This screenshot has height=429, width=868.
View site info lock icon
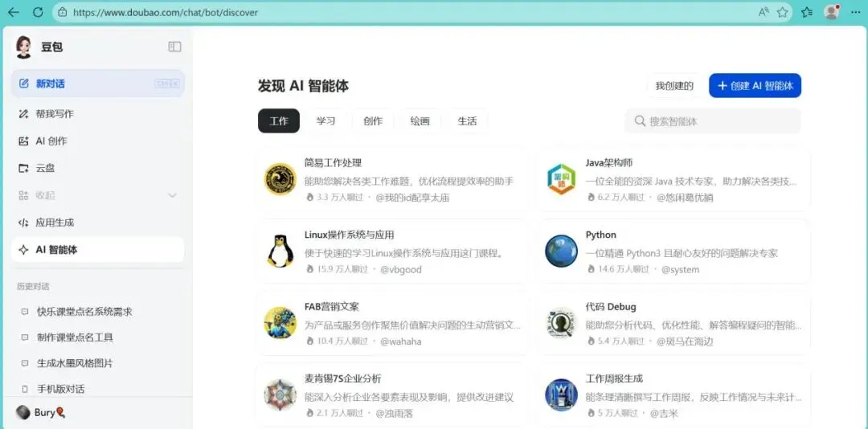pyautogui.click(x=63, y=11)
